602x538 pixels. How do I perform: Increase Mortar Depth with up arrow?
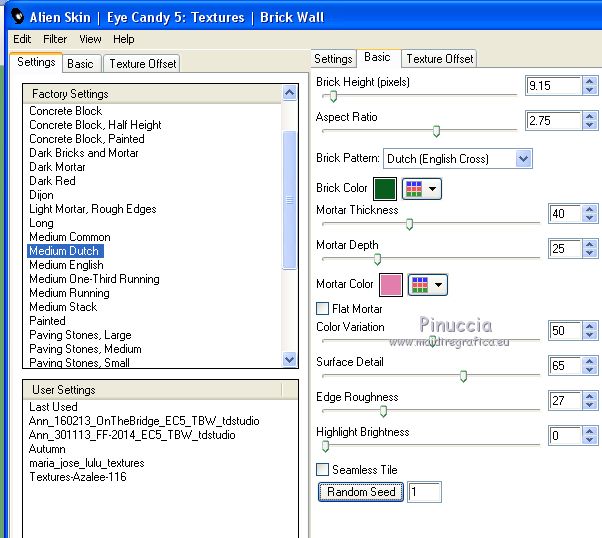click(590, 244)
